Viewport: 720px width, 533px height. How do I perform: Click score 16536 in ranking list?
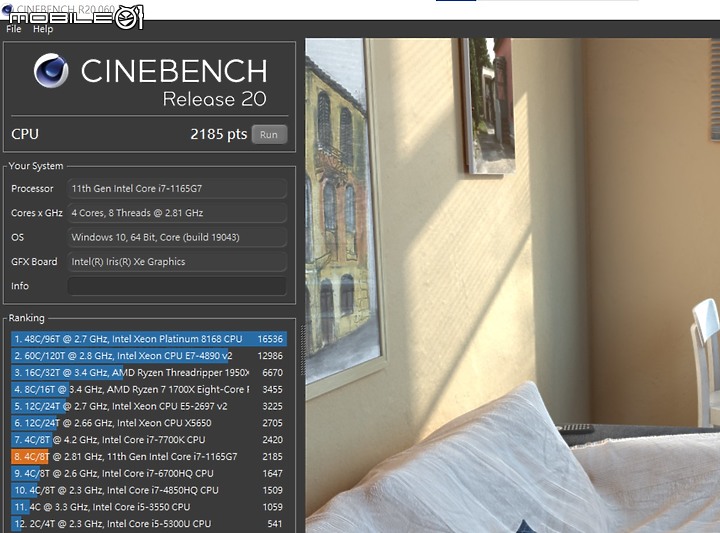point(270,339)
